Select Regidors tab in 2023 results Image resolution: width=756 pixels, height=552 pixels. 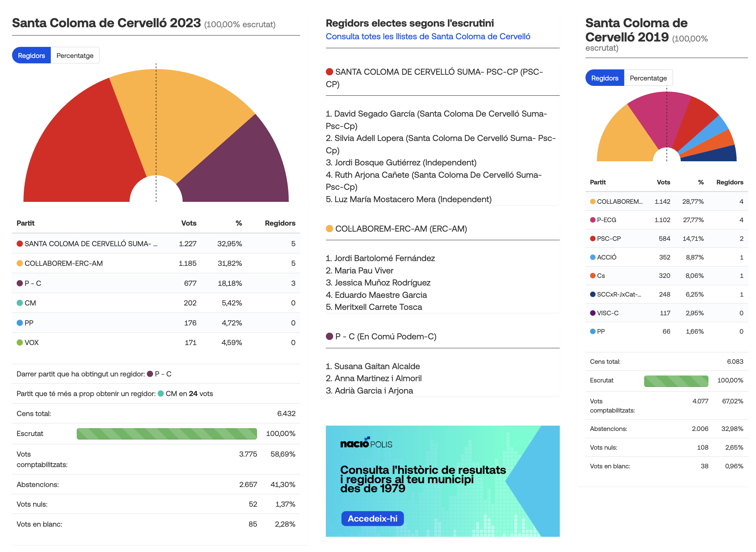(31, 55)
